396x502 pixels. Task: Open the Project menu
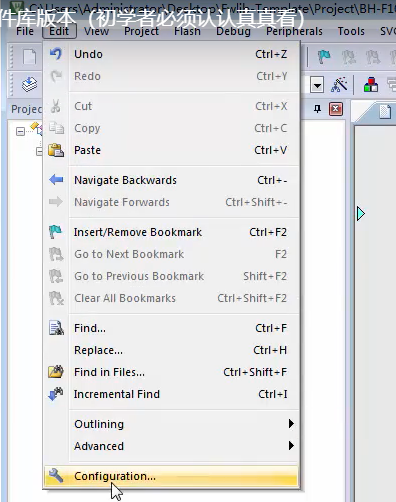click(141, 31)
